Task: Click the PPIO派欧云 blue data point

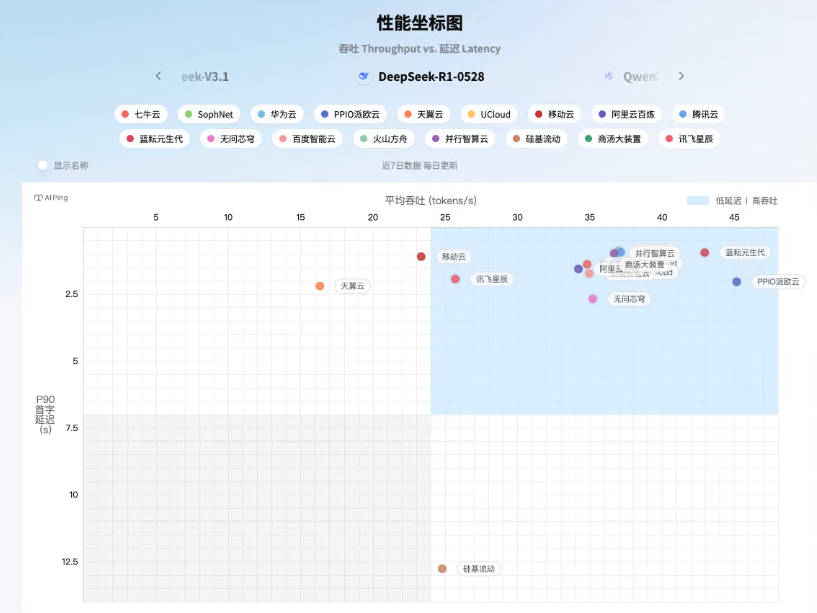Action: coord(737,282)
